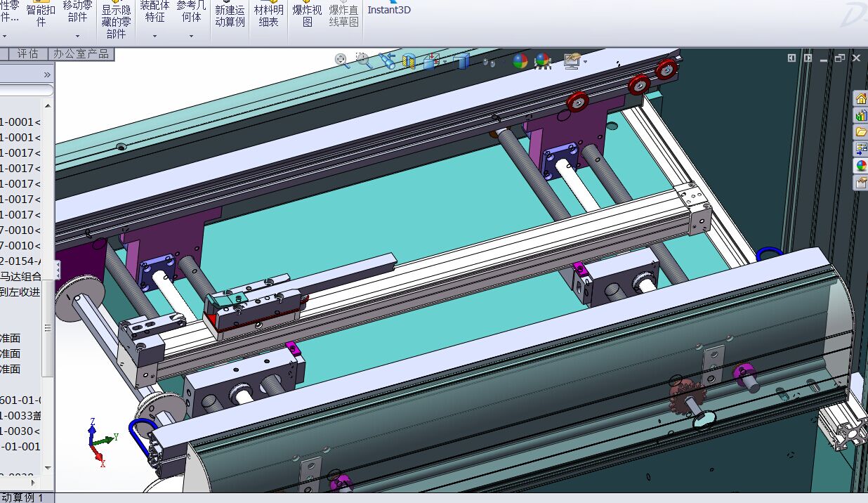Click the View Settings monitor icon
Screen dimensions: 868x503
tap(572, 61)
